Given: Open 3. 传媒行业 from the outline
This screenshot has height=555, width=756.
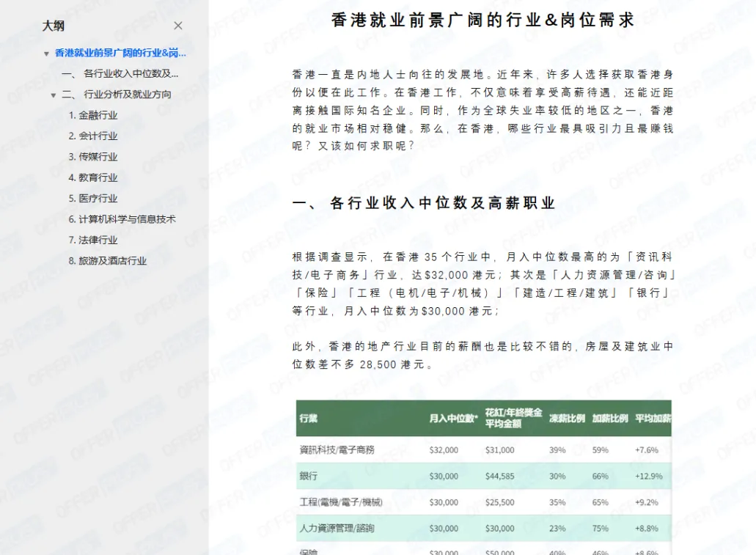Looking at the screenshot, I should (x=95, y=156).
